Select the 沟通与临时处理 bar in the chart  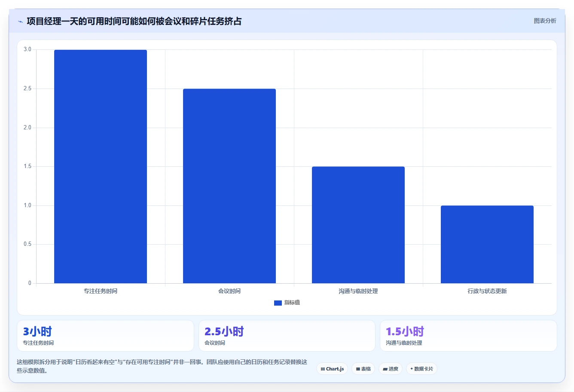358,225
